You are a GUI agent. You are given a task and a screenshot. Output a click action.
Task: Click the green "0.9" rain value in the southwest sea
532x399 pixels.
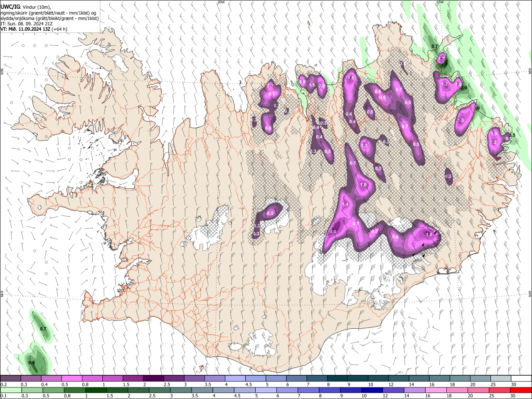coord(32,363)
